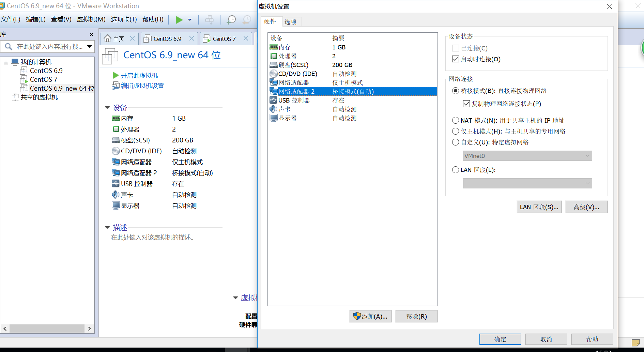The image size is (644, 352).
Task: Click the send Ctrl+Alt+Del toolbar icon
Action: tap(210, 20)
